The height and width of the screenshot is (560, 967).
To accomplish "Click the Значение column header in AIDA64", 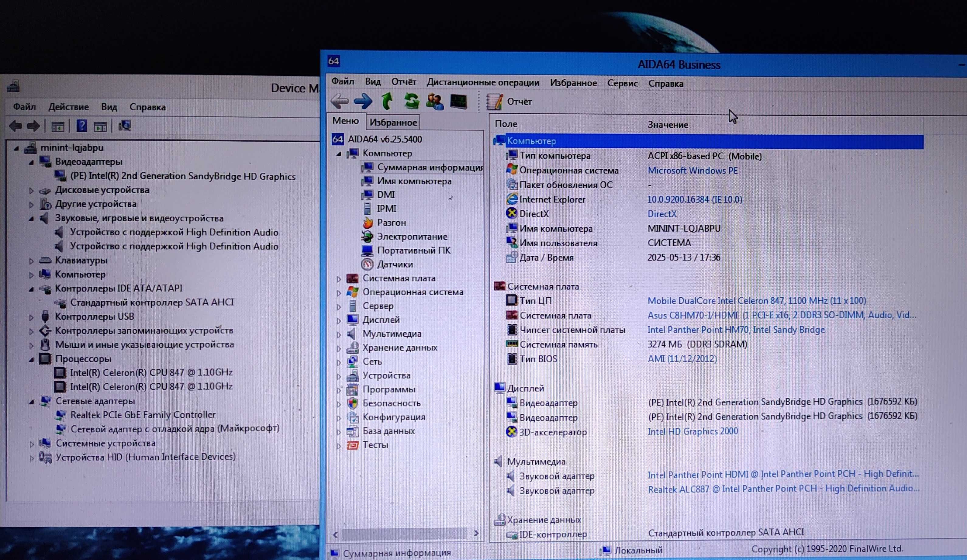I will click(668, 124).
